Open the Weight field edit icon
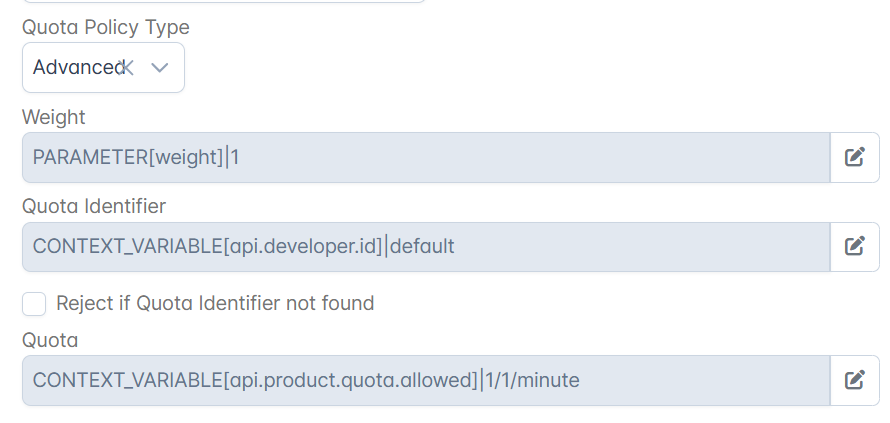Image resolution: width=890 pixels, height=423 pixels. click(855, 157)
